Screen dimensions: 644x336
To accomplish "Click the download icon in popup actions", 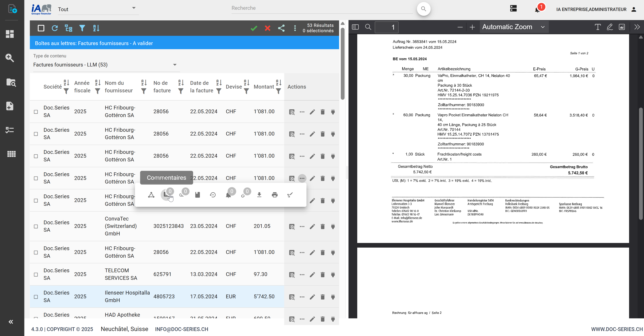I will (x=259, y=195).
